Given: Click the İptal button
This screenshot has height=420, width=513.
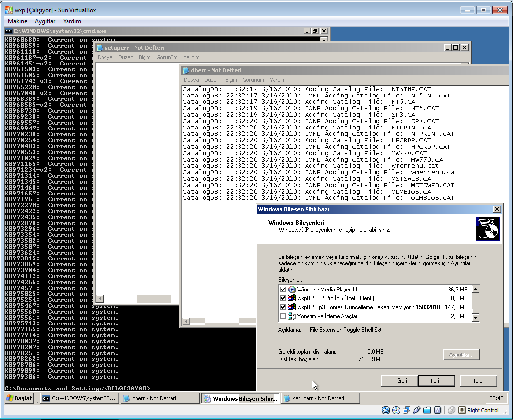Looking at the screenshot, I should pyautogui.click(x=479, y=381).
